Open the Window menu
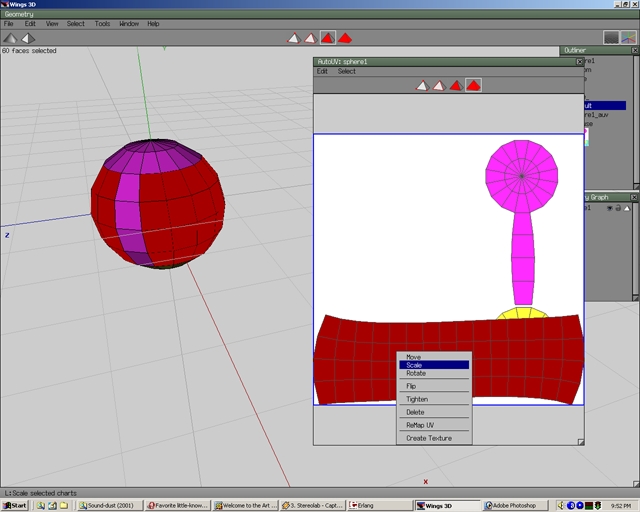Viewport: 640px width, 512px height. click(x=129, y=24)
